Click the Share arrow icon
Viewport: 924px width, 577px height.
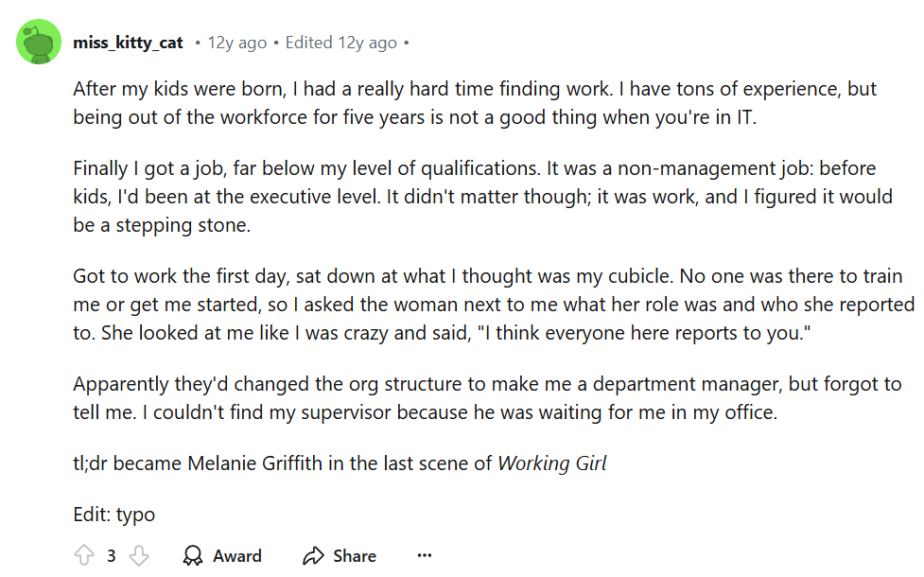pos(313,555)
